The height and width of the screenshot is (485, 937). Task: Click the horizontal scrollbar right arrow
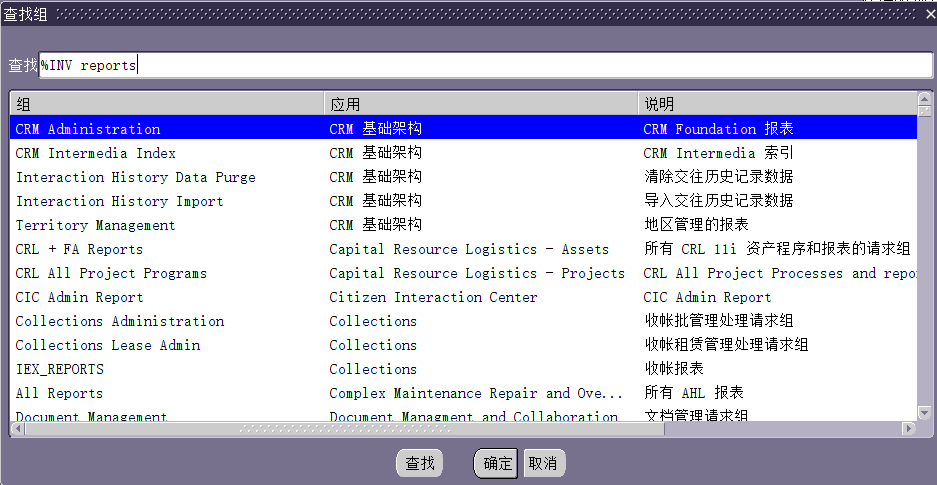click(909, 428)
